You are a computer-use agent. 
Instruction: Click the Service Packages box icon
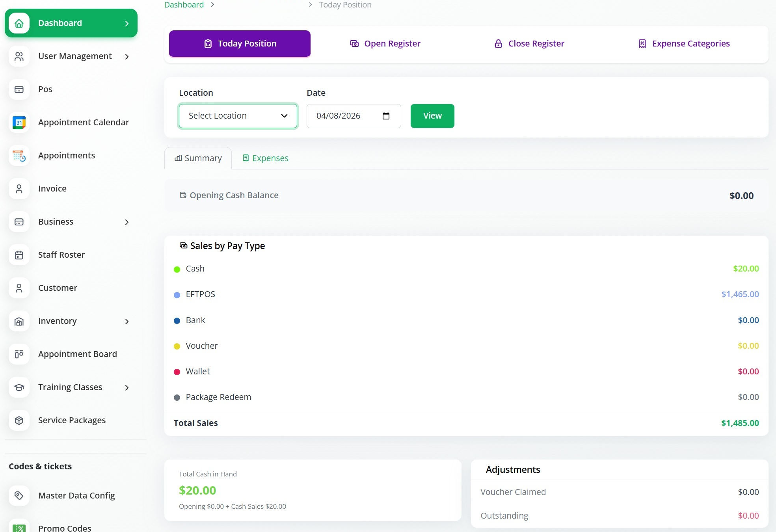click(19, 420)
